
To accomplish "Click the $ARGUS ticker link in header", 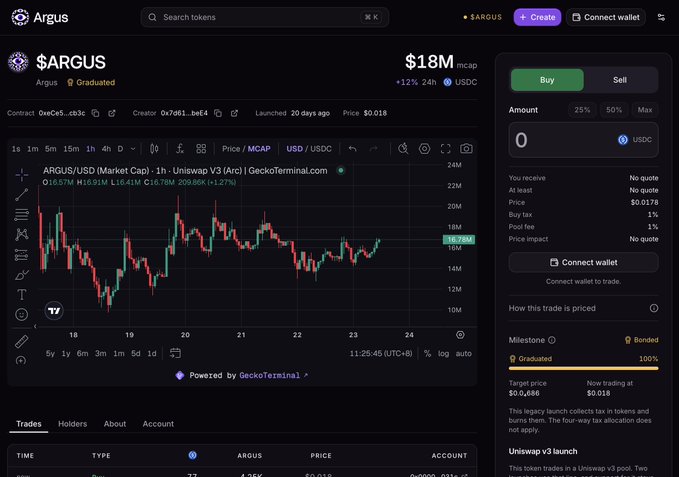I will 482,17.
